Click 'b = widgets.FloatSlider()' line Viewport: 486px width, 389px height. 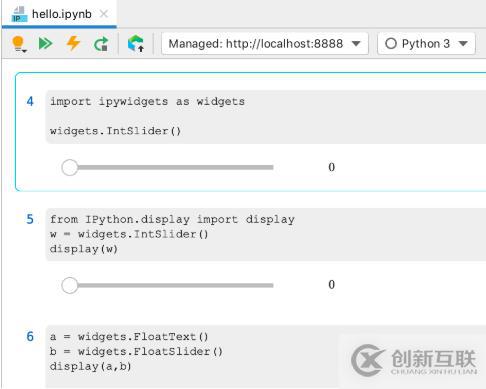pos(136,351)
